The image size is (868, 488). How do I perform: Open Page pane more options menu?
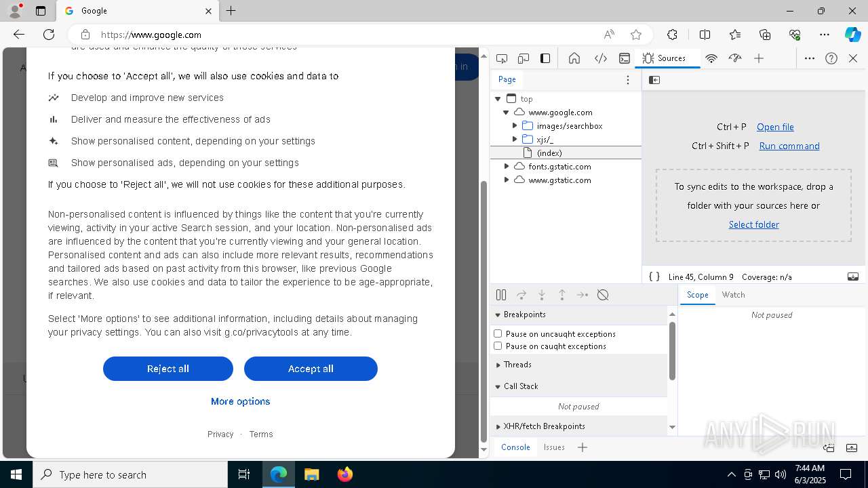pyautogui.click(x=628, y=80)
